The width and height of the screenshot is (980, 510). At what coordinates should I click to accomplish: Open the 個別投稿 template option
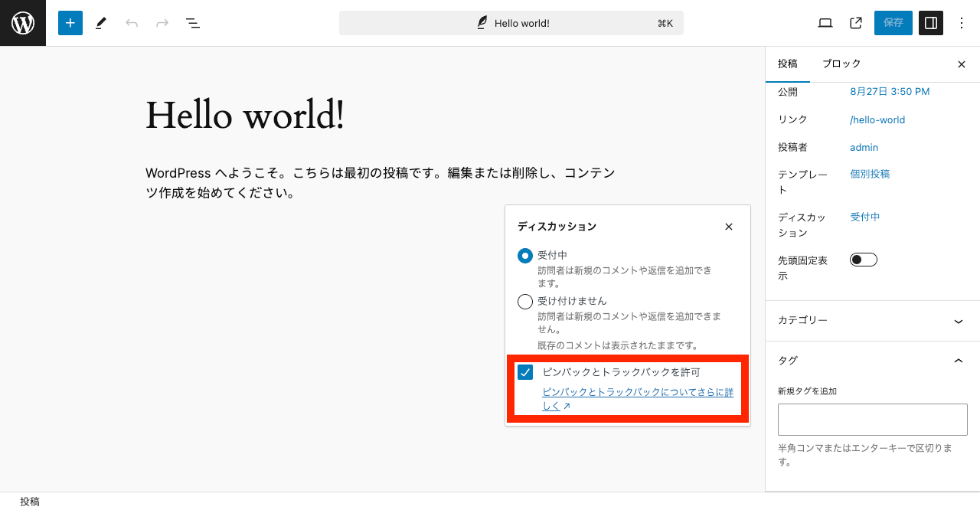tap(870, 174)
